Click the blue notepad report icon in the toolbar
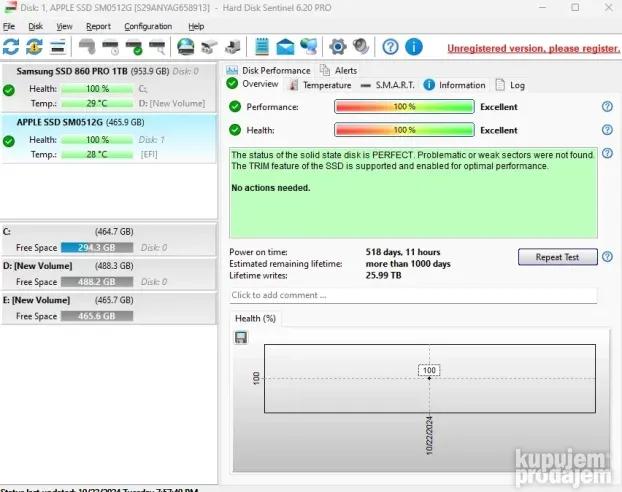This screenshot has width=622, height=492. coord(262,47)
